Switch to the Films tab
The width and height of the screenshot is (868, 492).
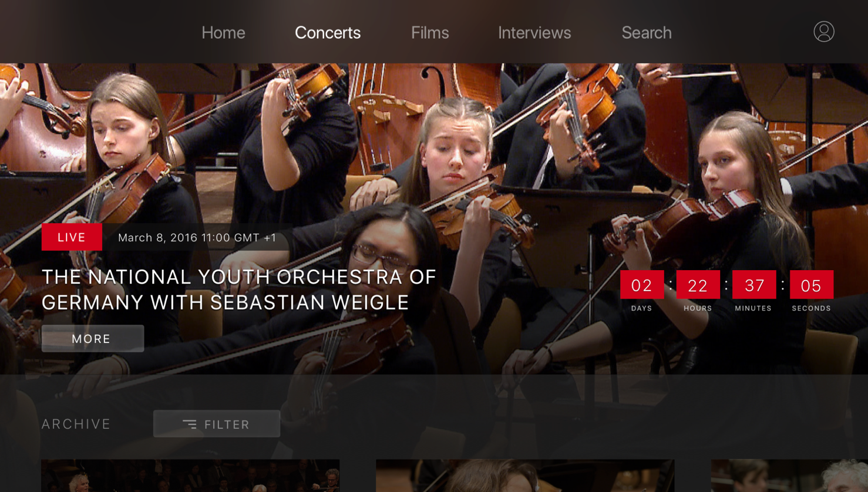coord(430,33)
